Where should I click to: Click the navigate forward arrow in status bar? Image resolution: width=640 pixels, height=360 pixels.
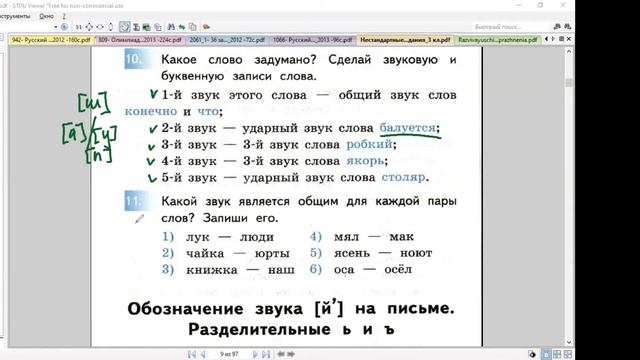tap(291, 354)
